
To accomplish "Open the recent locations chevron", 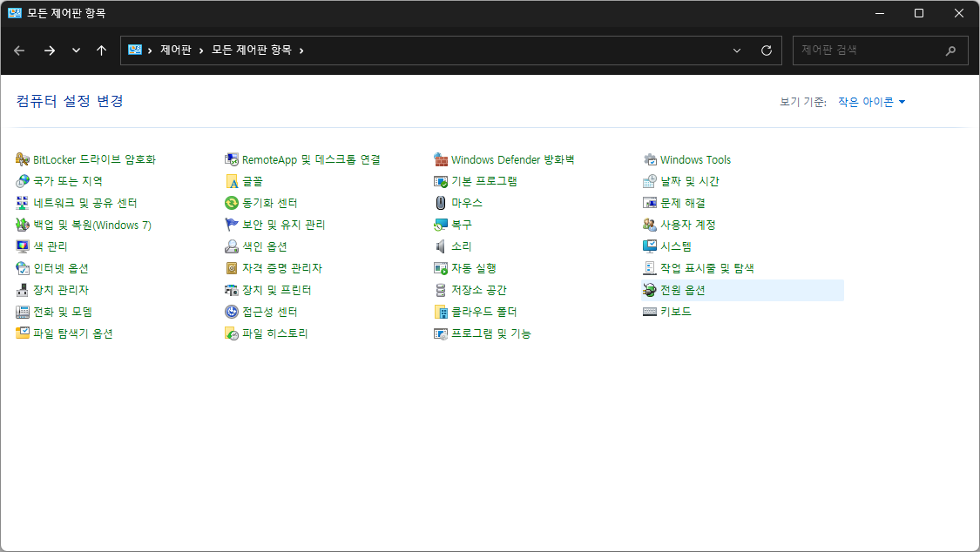I will 76,50.
